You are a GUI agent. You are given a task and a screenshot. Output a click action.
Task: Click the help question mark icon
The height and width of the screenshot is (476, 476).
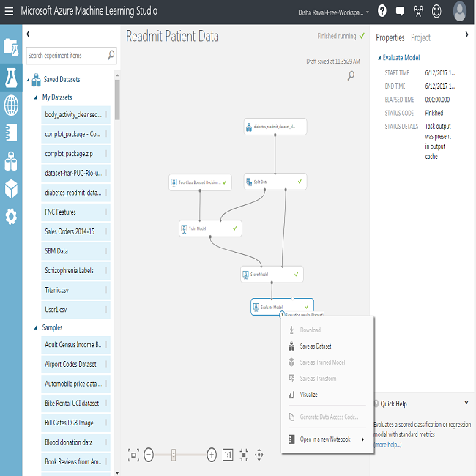pyautogui.click(x=382, y=11)
